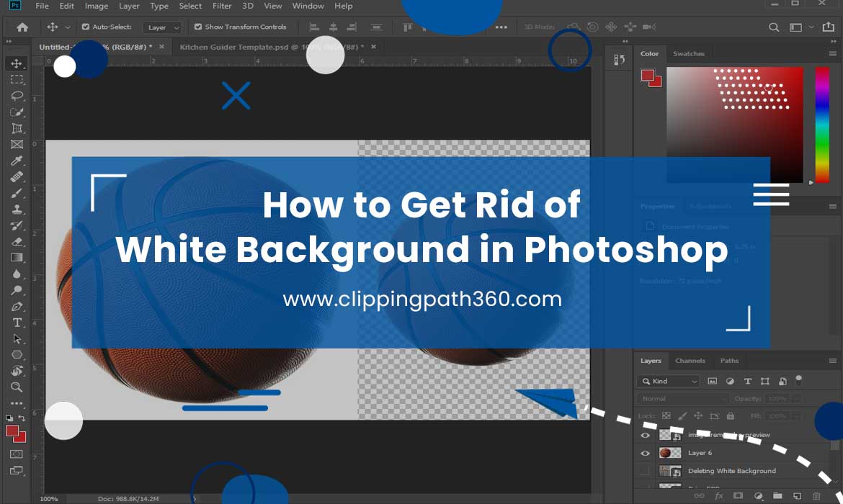843x504 pixels.
Task: Click the delete layer trash icon
Action: tap(816, 496)
